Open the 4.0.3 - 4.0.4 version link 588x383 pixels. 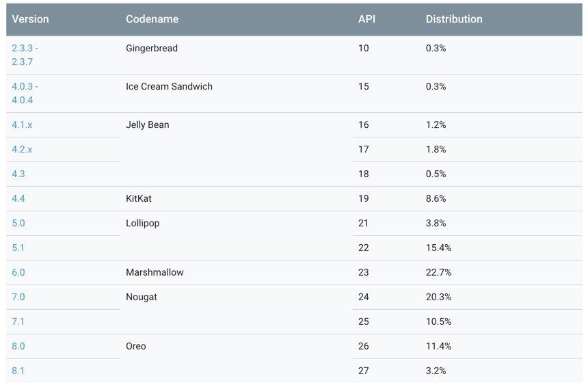click(x=25, y=93)
